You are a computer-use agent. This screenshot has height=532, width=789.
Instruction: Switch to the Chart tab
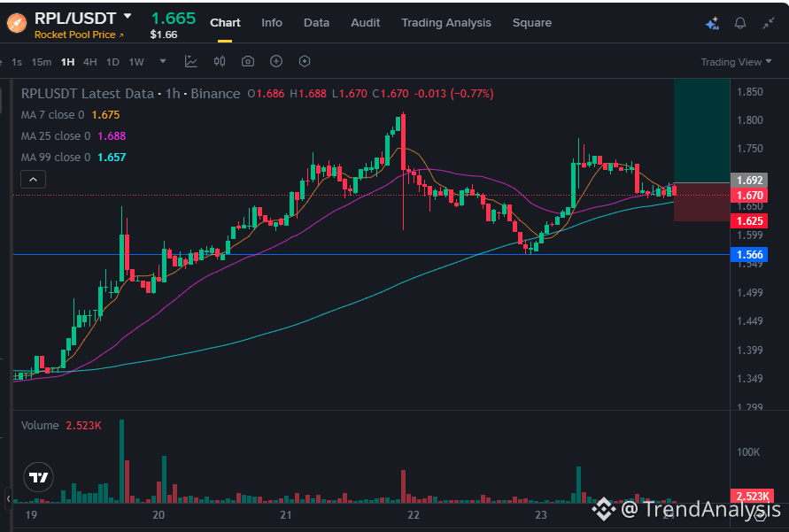[225, 23]
